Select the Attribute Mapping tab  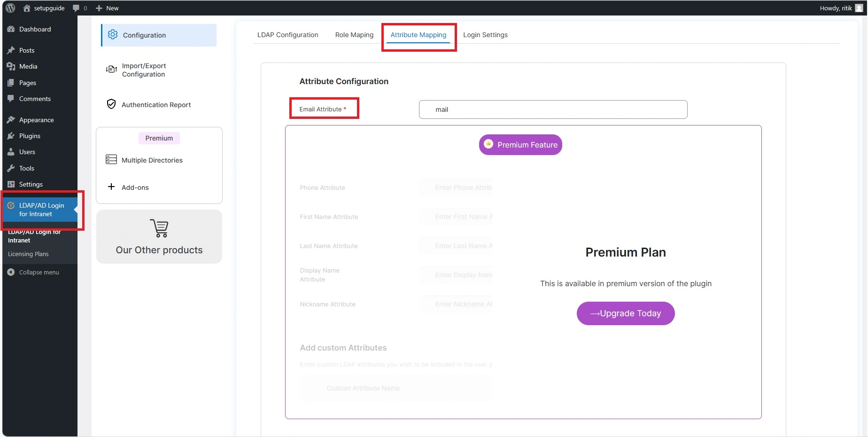[x=418, y=35]
